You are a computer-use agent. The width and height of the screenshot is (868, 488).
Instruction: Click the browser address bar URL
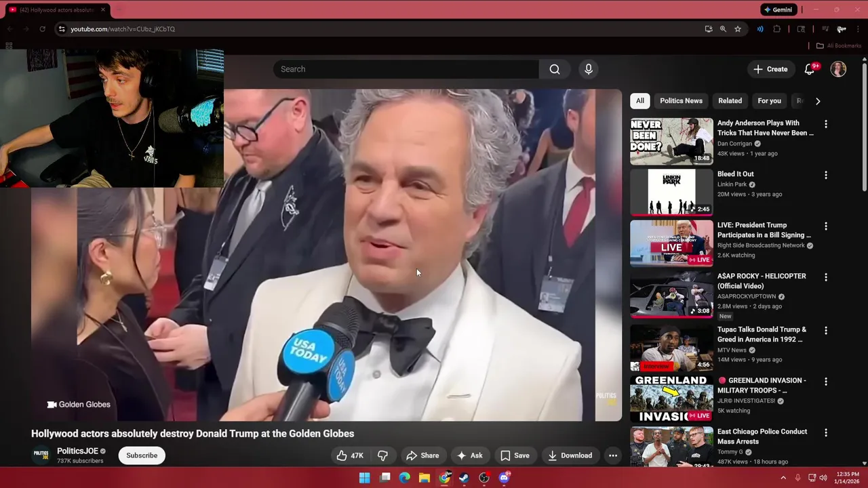click(x=123, y=29)
